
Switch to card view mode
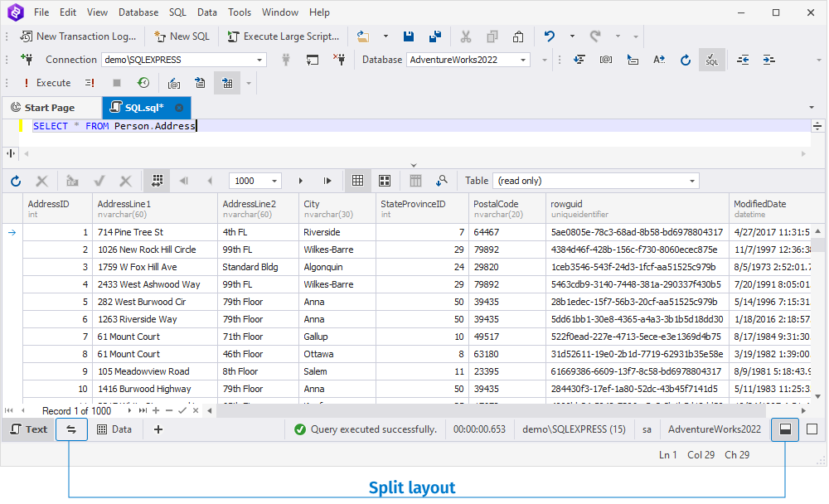[385, 181]
